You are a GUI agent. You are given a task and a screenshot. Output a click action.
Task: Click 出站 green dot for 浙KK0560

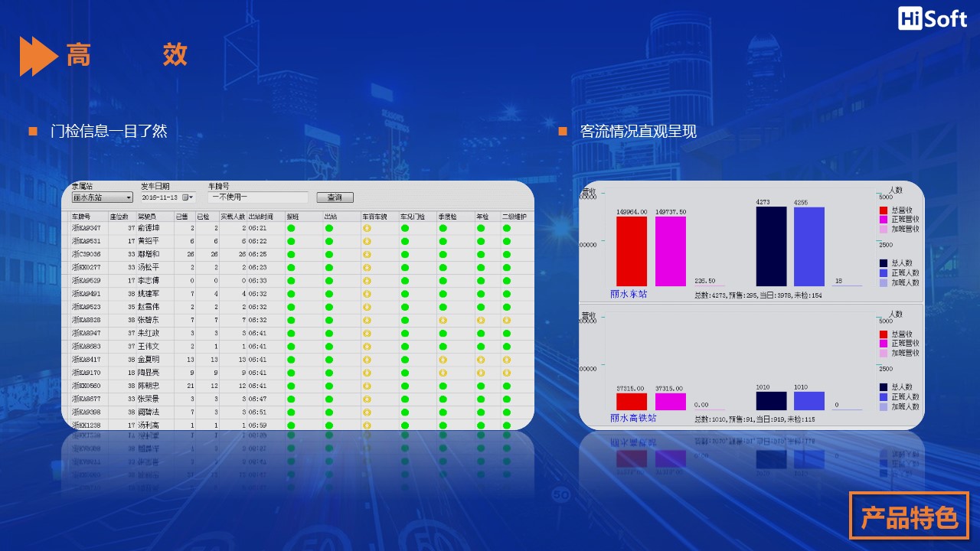click(x=329, y=386)
